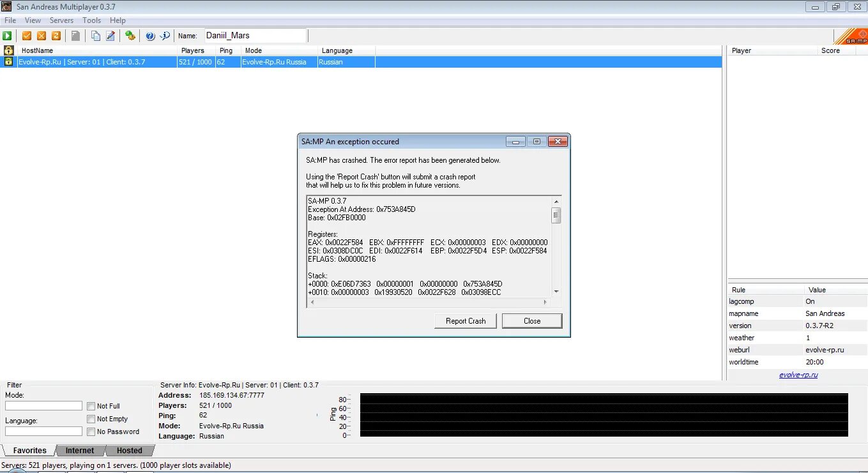Click the Player column header
This screenshot has width=868, height=473.
click(x=773, y=50)
